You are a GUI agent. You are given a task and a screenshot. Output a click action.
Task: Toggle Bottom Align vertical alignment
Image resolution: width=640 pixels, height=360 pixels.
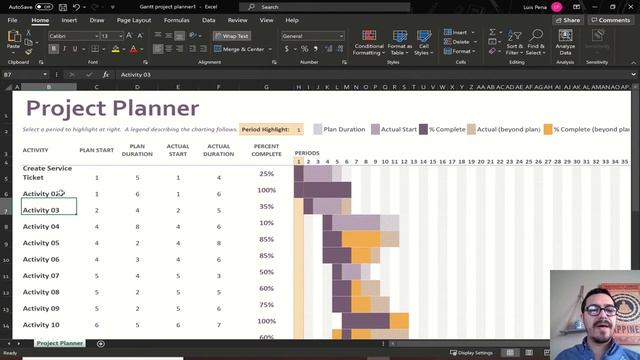[180, 36]
